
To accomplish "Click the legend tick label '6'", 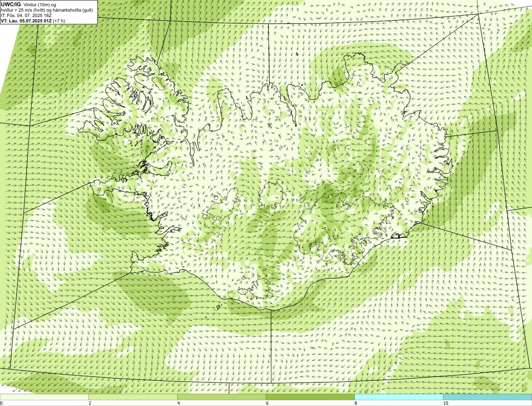I will click(x=267, y=403).
